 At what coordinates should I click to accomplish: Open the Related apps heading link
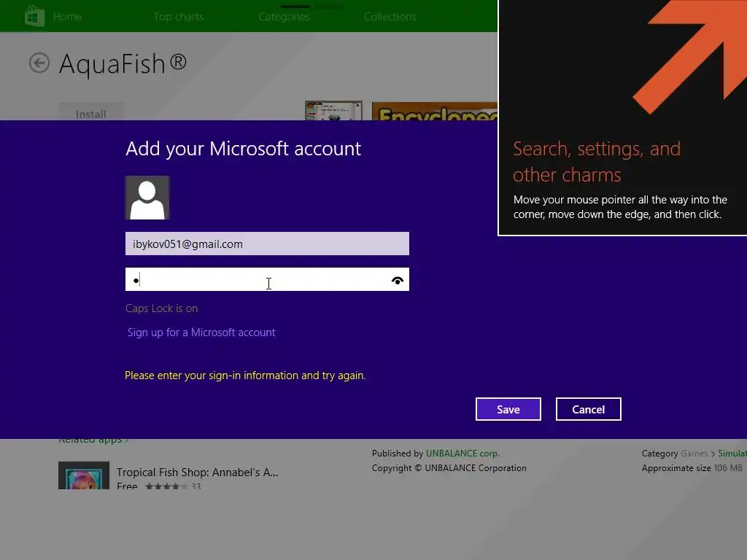click(93, 440)
